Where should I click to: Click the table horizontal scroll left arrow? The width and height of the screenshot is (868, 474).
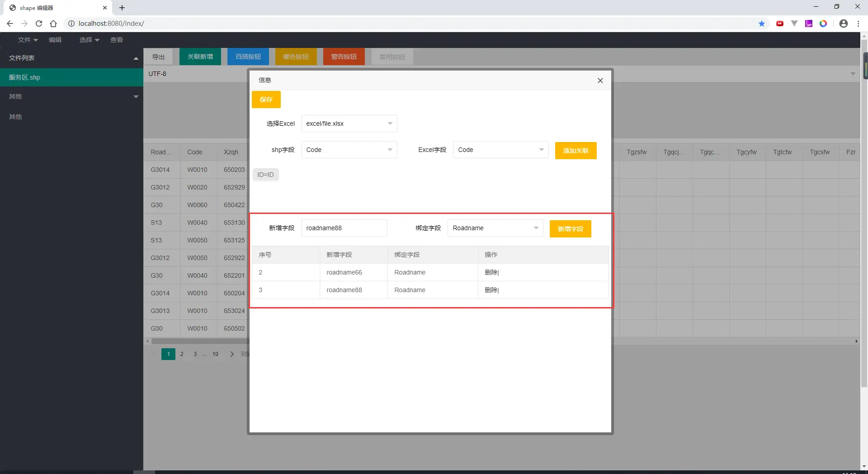147,341
